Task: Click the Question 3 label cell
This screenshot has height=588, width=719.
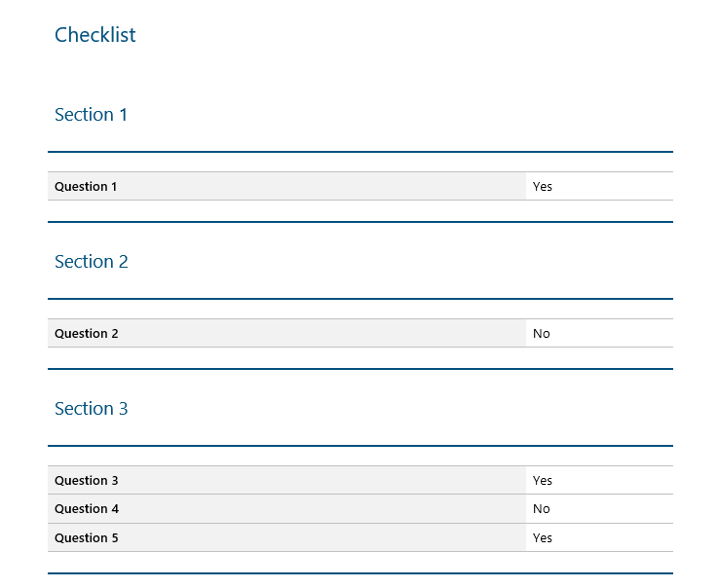Action: 86,480
